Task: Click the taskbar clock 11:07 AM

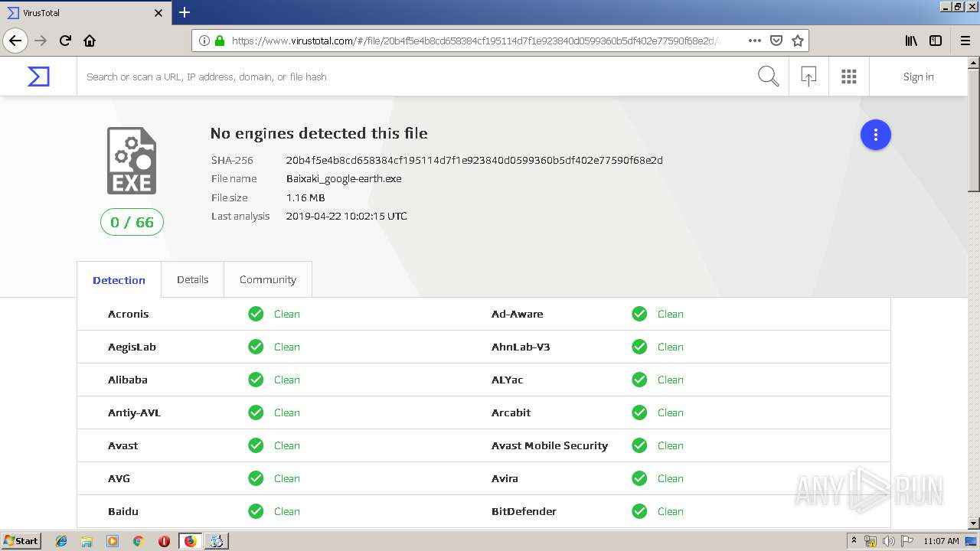Action: point(941,541)
